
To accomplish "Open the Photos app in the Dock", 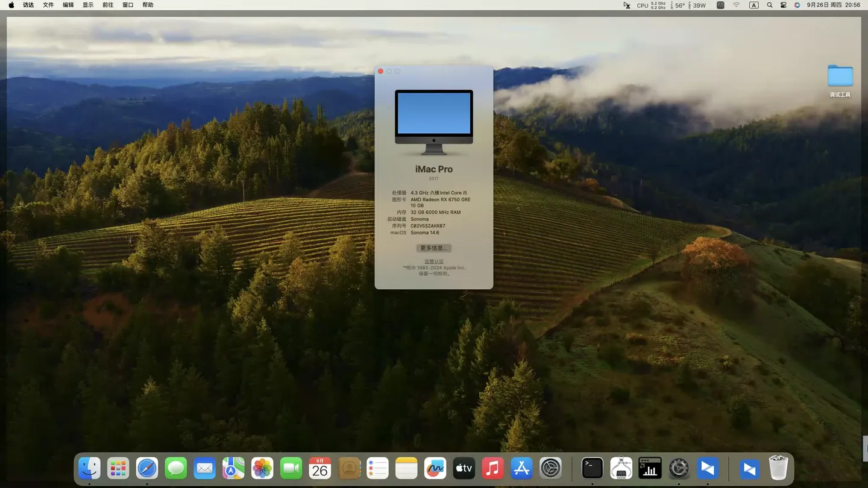I will tap(262, 468).
